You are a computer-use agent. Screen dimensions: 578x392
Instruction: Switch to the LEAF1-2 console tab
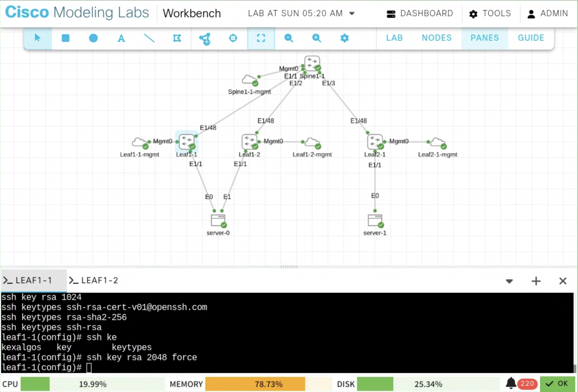tap(94, 280)
